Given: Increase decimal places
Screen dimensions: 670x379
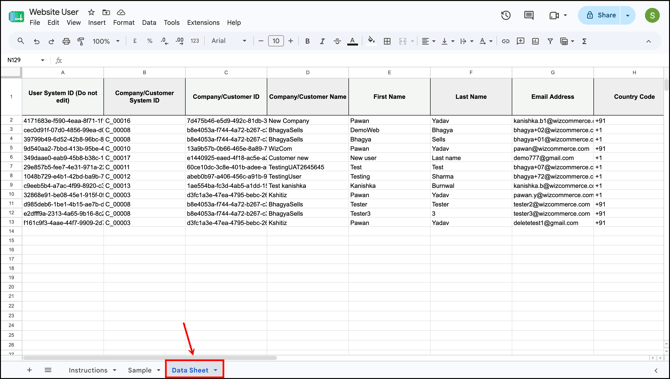Looking at the screenshot, I should tap(180, 41).
